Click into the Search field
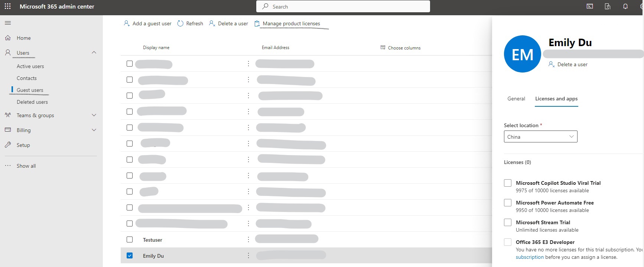Screen dimensions: 644x267 click(x=343, y=6)
